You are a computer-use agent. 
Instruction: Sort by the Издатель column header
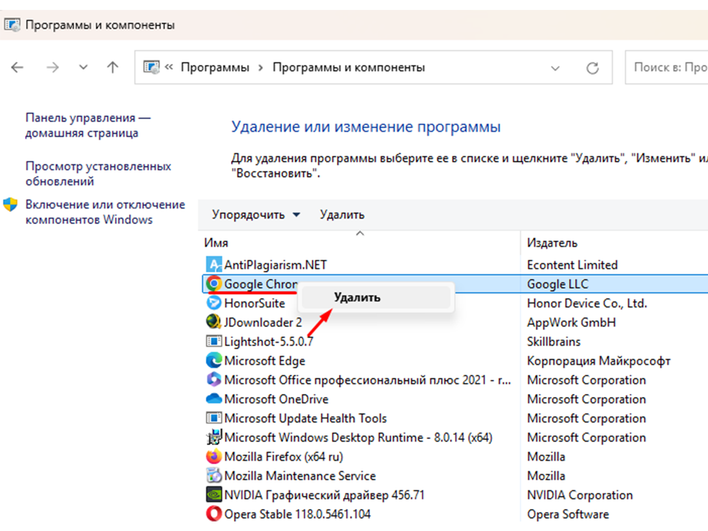click(552, 243)
